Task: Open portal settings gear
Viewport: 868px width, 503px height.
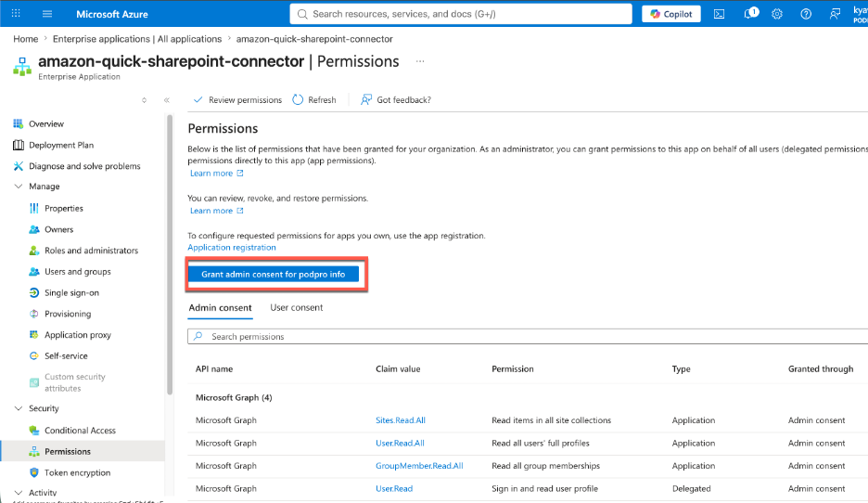Action: point(777,14)
